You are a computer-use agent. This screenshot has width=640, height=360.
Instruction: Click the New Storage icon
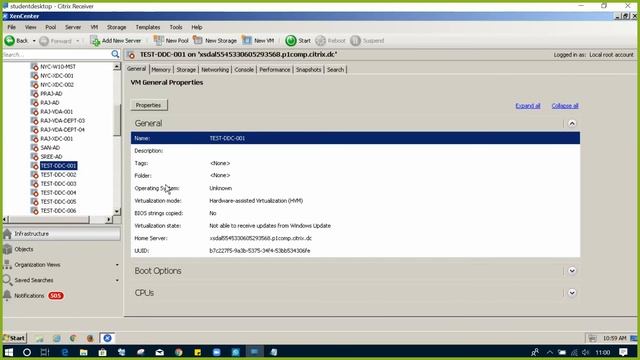(x=198, y=40)
